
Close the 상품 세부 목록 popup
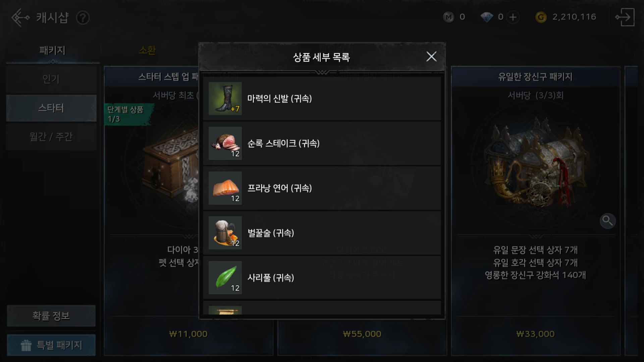[431, 57]
